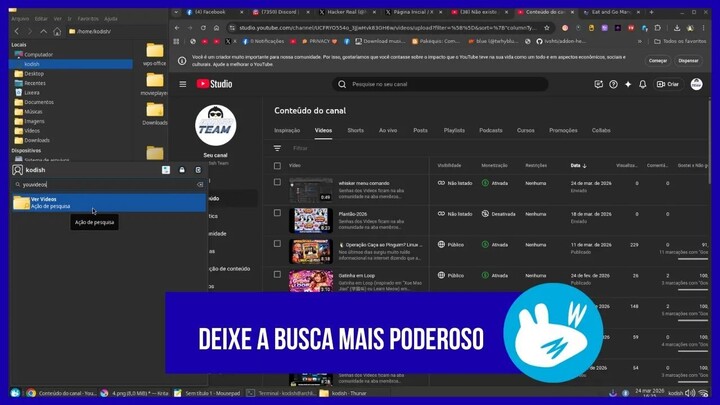The width and height of the screenshot is (720, 405).
Task: Click the YouTube Studio logo
Action: [214, 84]
